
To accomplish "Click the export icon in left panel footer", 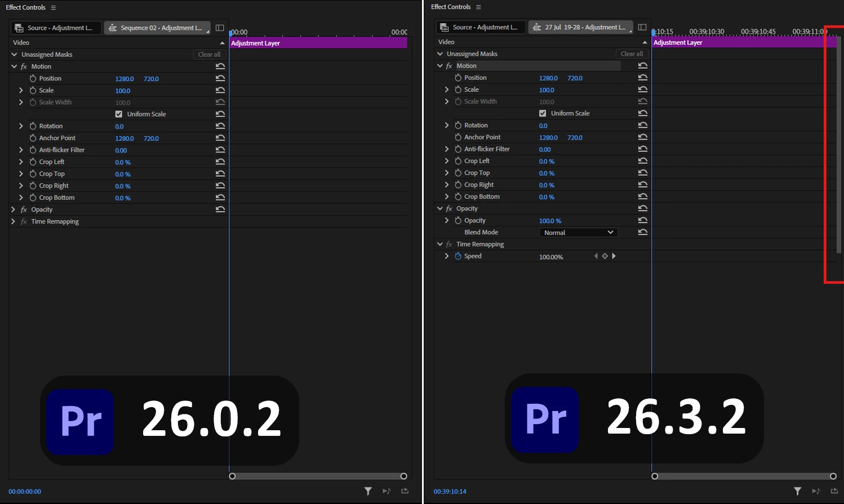I will 405,491.
